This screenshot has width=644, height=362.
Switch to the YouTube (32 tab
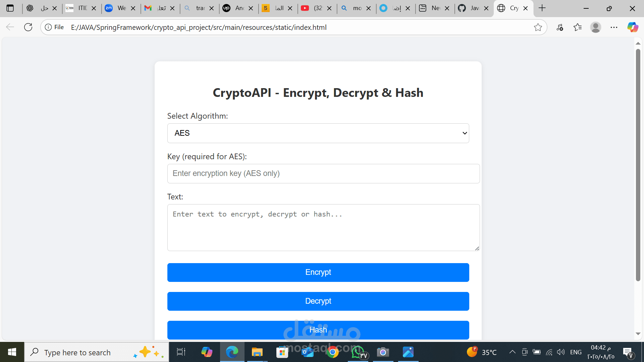[x=317, y=8]
